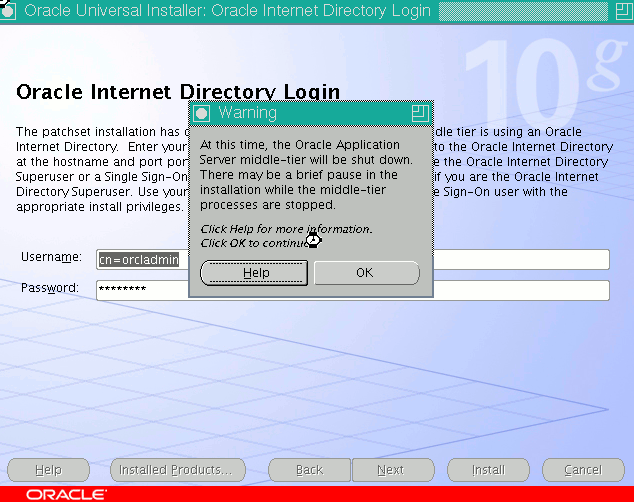Click Help in the Warning dialog
The width and height of the screenshot is (634, 502).
(254, 273)
